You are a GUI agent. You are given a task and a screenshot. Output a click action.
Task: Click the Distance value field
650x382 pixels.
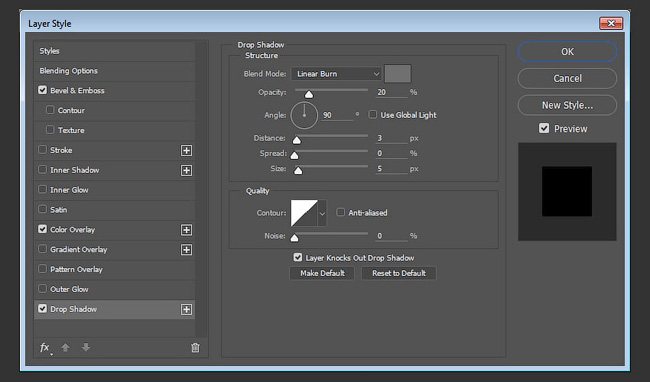392,138
